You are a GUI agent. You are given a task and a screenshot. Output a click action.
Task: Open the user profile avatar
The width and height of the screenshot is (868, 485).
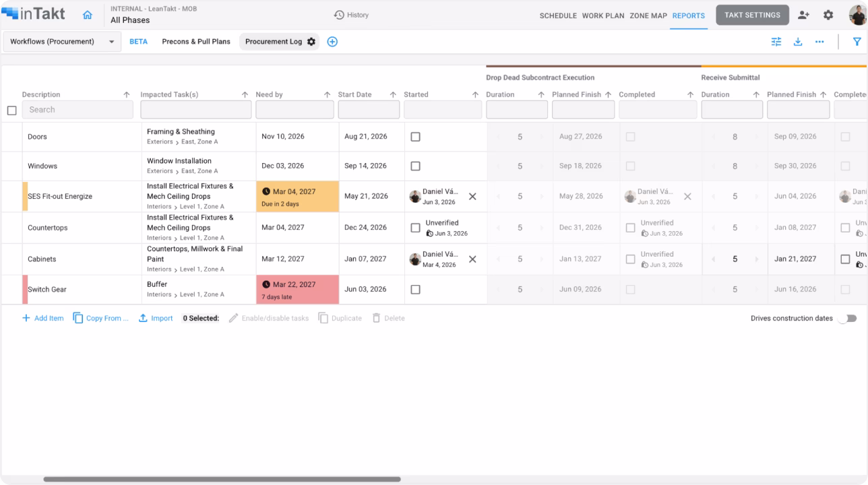coord(858,15)
